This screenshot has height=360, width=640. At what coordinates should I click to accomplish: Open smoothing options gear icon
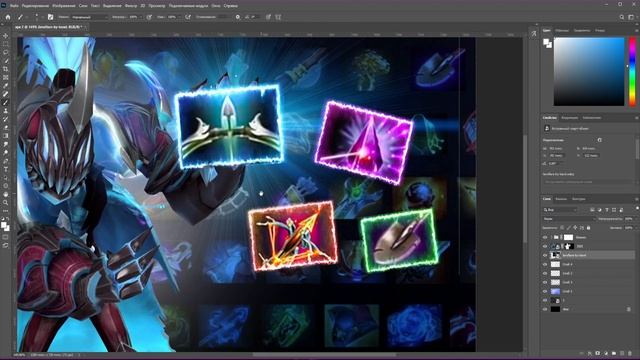tap(238, 17)
